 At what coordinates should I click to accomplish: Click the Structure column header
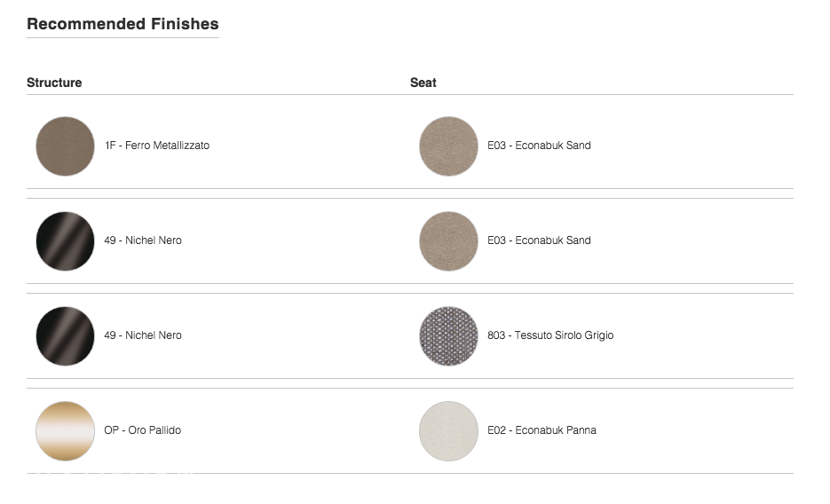(54, 83)
